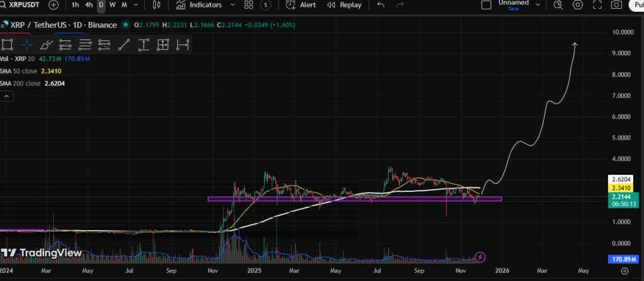Open the quick search lightning magnifier
The width and height of the screenshot is (644, 281).
pyautogui.click(x=558, y=5)
